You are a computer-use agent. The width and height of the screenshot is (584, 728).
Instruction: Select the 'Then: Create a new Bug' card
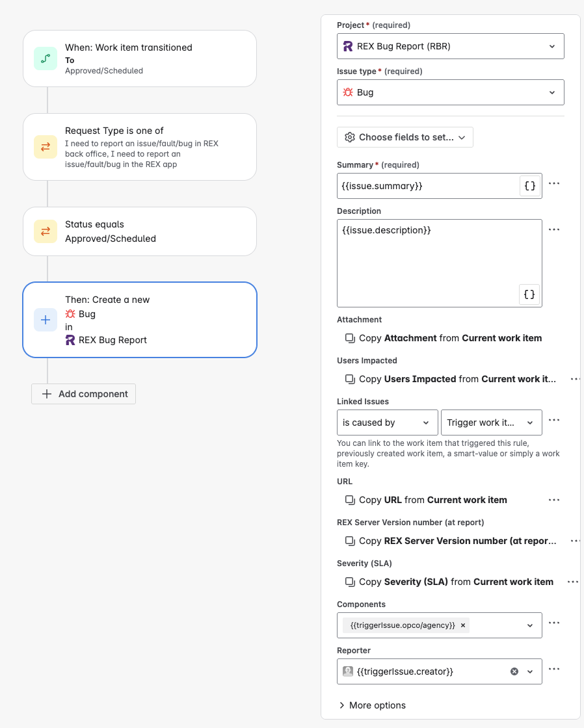pos(140,320)
